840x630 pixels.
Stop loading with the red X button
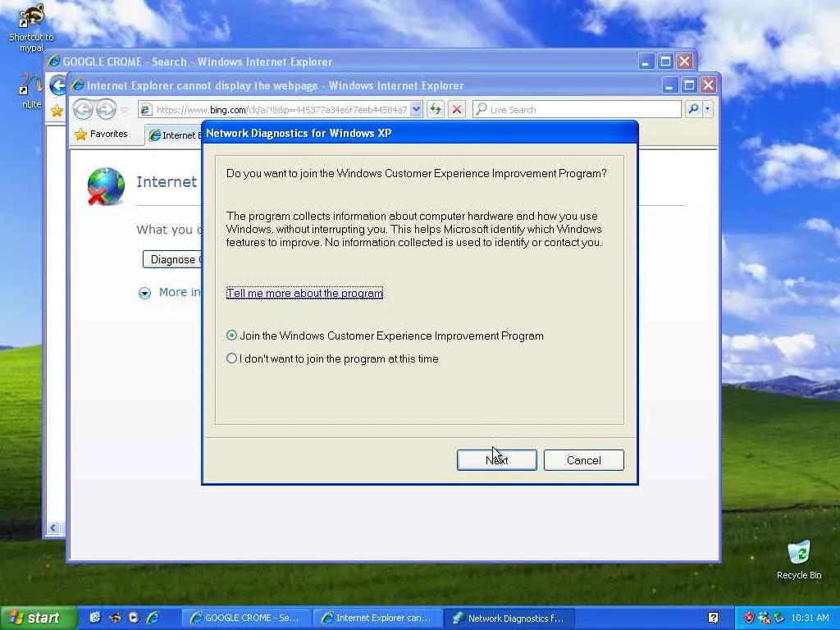pos(456,109)
